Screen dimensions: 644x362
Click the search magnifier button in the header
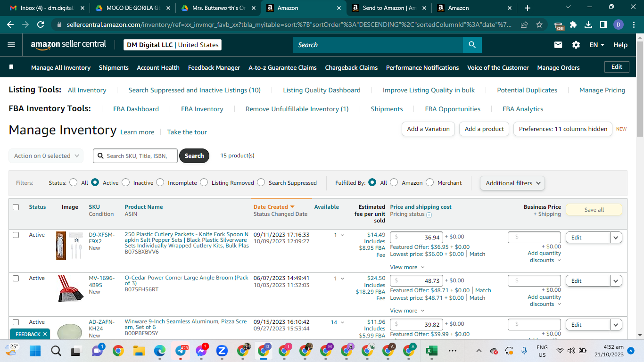point(472,45)
